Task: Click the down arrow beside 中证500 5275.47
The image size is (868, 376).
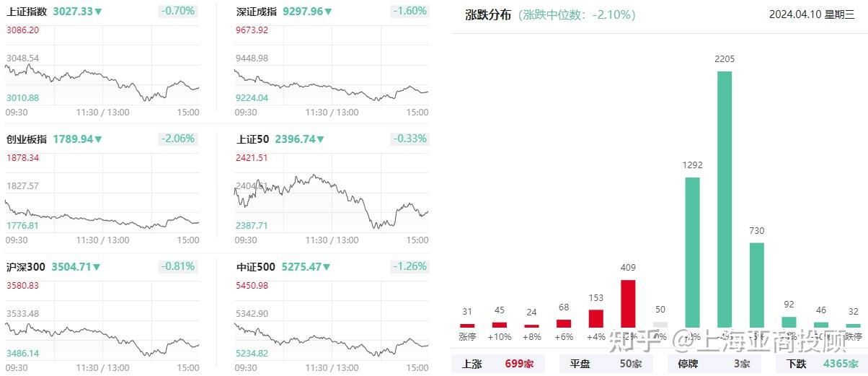Action: 328,267
